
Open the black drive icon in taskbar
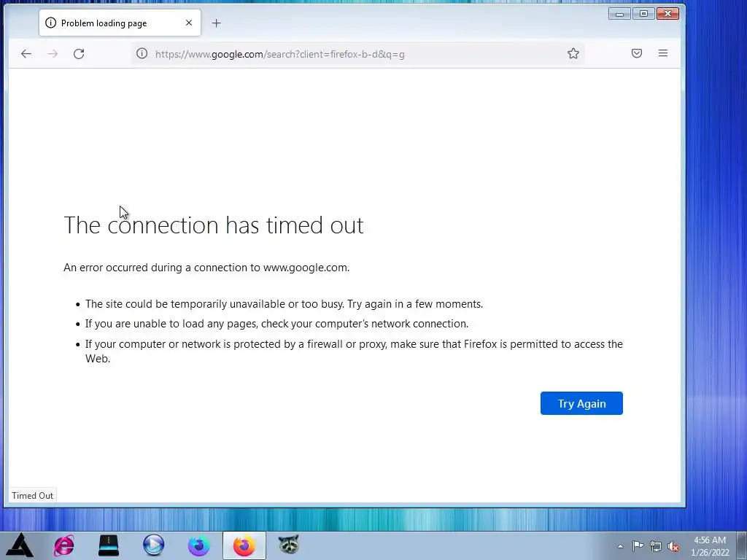[109, 545]
